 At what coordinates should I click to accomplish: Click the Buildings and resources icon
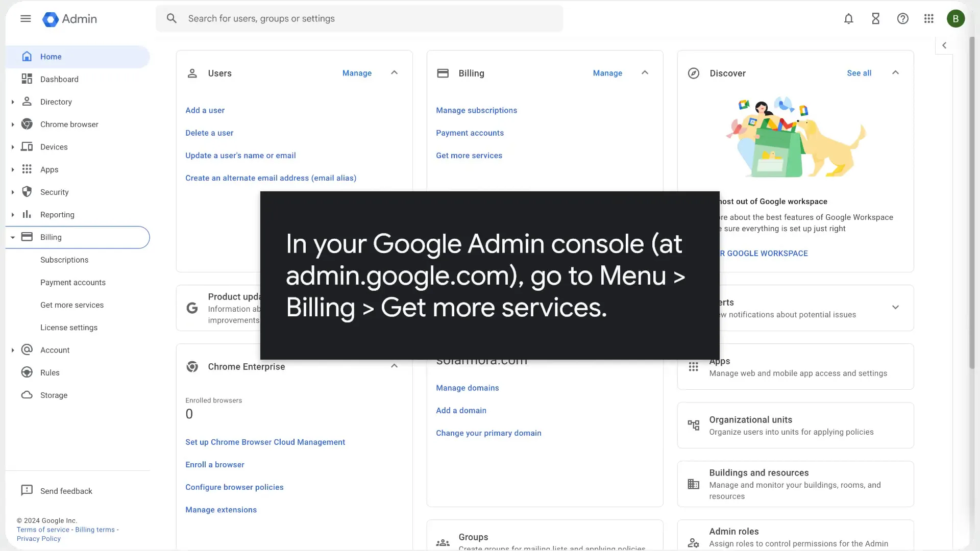point(693,484)
